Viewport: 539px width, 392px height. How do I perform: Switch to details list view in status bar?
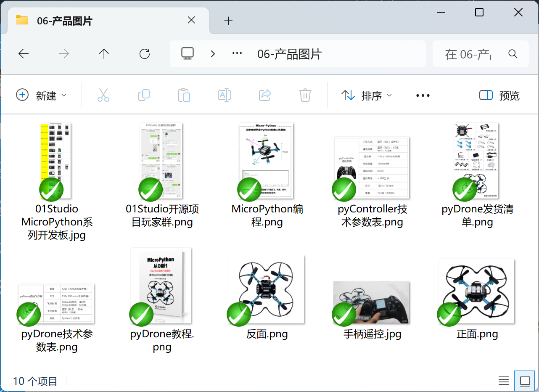coord(504,381)
